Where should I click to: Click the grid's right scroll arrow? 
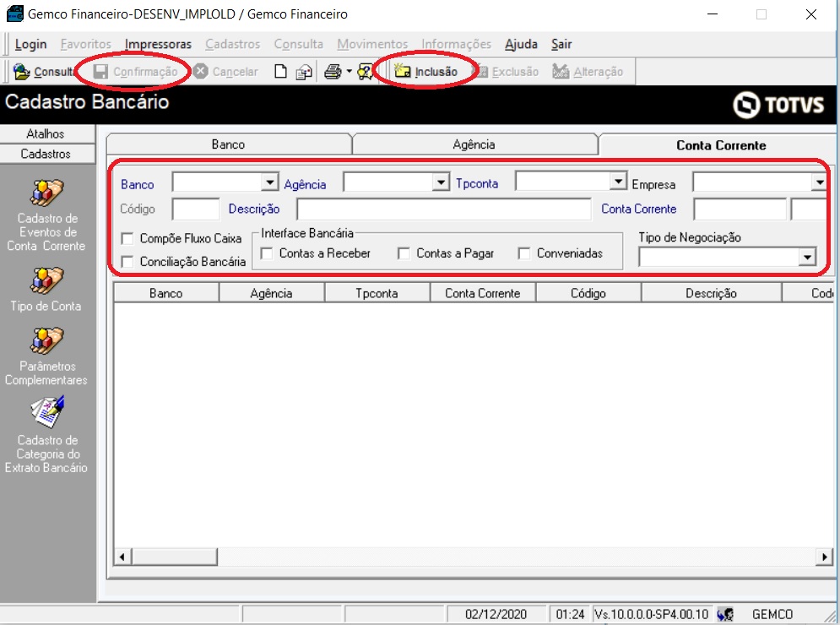825,557
